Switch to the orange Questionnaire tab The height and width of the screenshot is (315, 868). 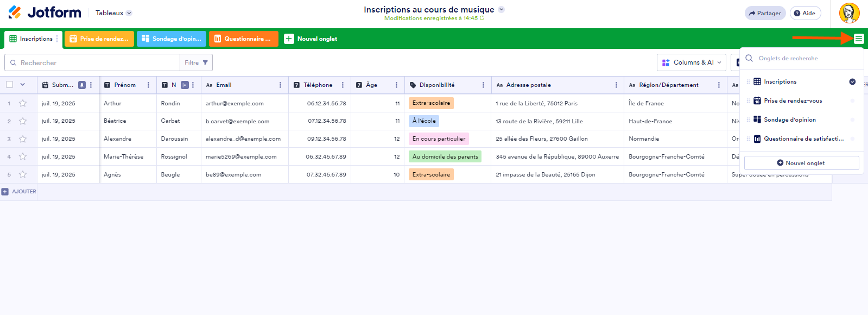tap(243, 39)
